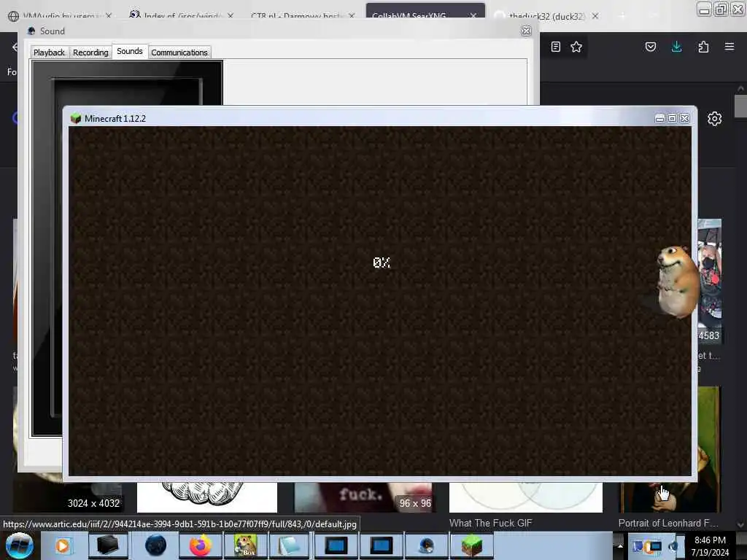Open the Firefox extensions puzzle icon

(x=703, y=47)
